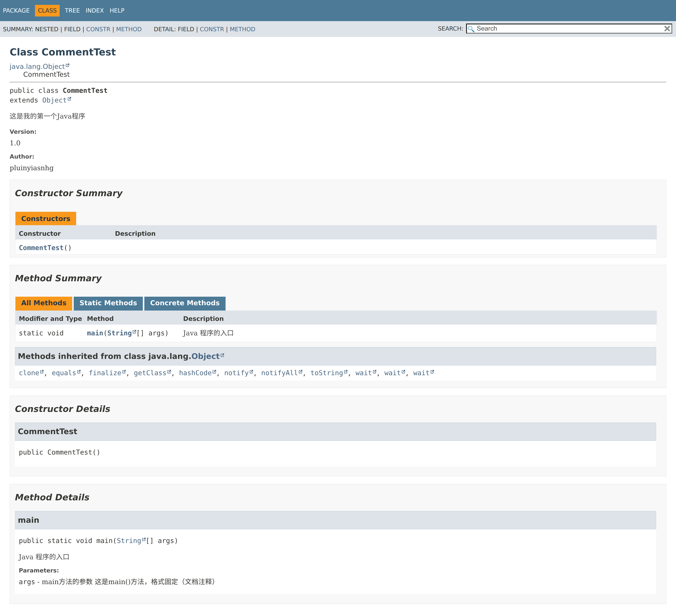Click external link icon beside clone method

[x=42, y=372]
